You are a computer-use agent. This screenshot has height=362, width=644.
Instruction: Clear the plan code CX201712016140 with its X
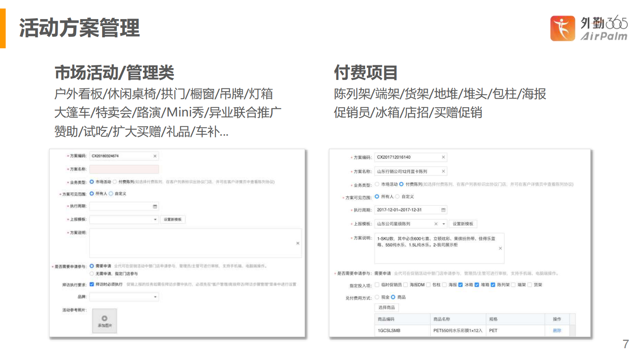click(x=443, y=157)
